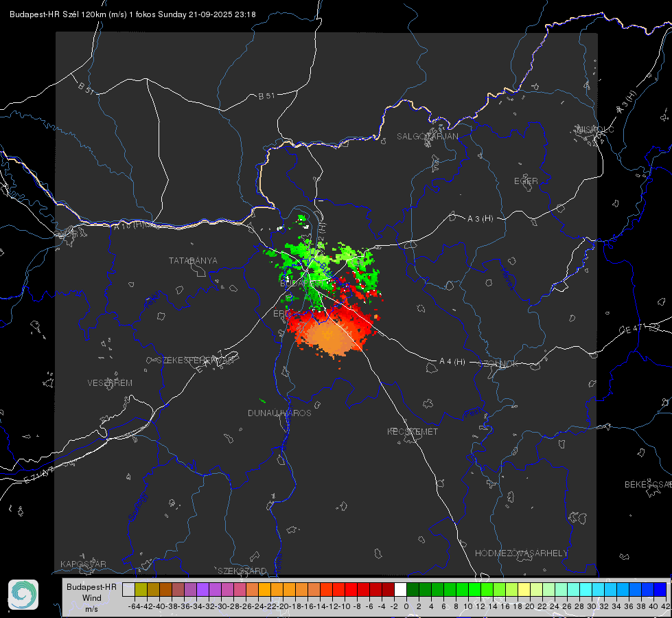Click the EGER city label
Viewport: 672px width, 618px height.
point(526,181)
